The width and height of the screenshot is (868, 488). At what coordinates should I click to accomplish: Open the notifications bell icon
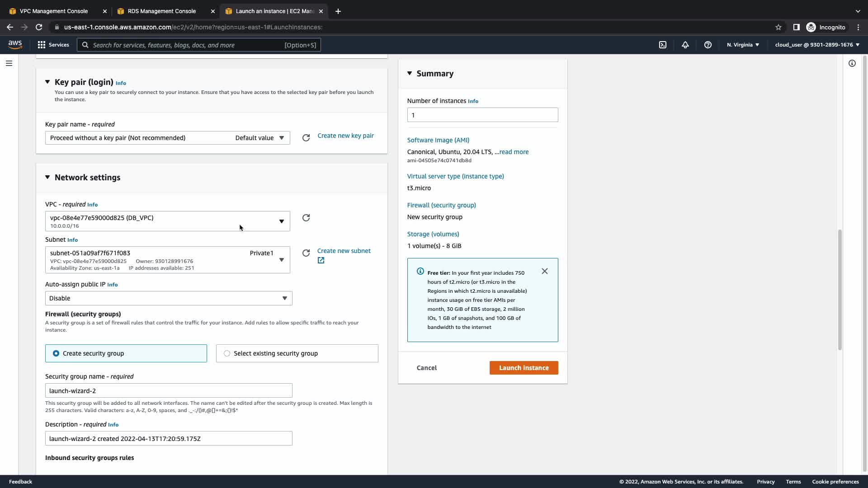[x=685, y=45]
